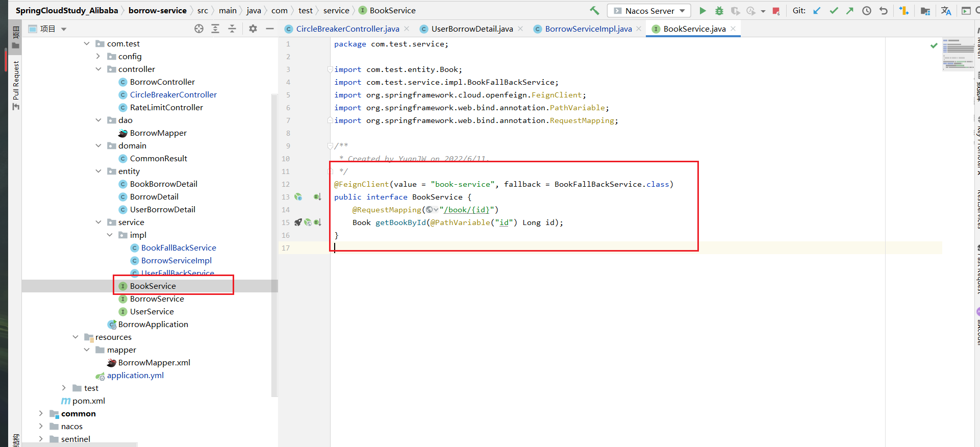Click the yellow and blue icon after Rollback
Viewport: 980px width, 447px height.
click(904, 11)
